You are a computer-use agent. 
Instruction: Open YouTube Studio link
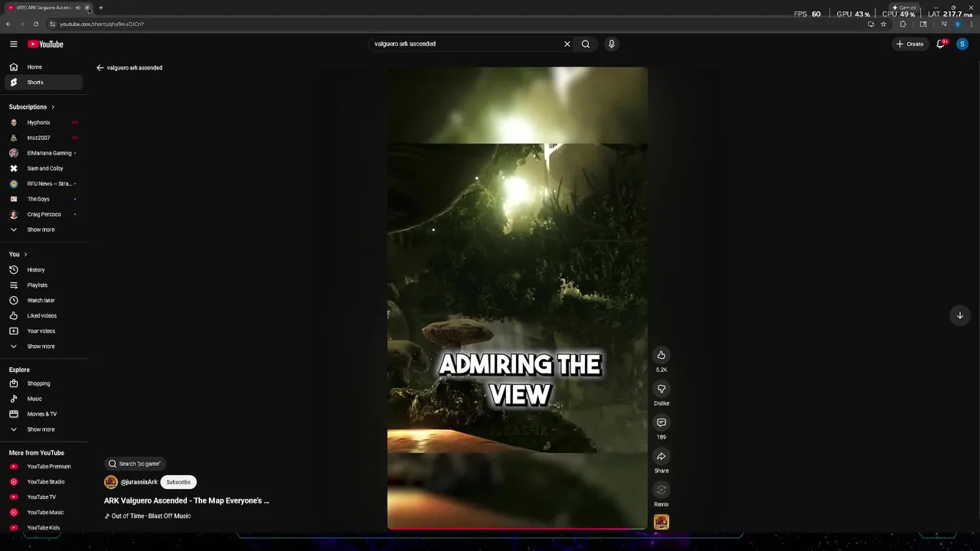43,482
